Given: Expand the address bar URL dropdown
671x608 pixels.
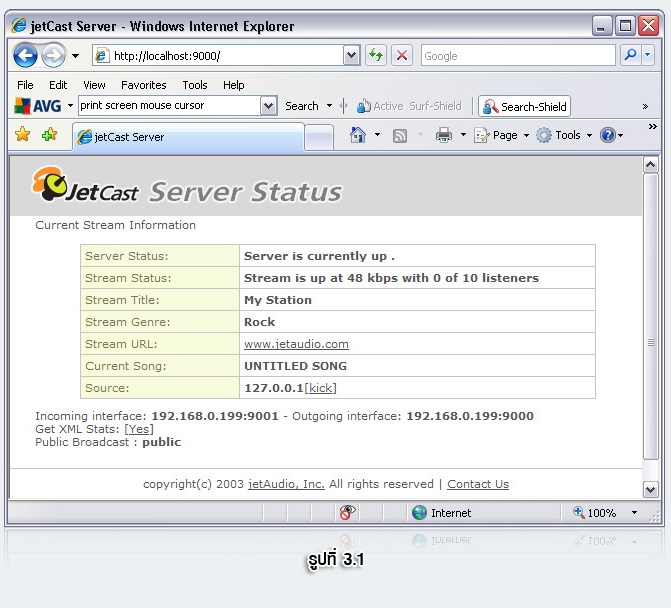Looking at the screenshot, I should click(x=351, y=56).
